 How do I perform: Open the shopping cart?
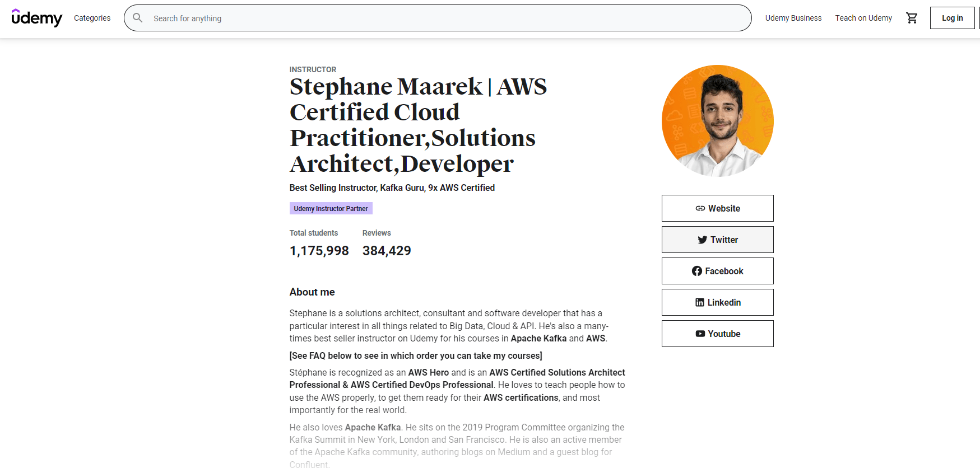point(912,18)
